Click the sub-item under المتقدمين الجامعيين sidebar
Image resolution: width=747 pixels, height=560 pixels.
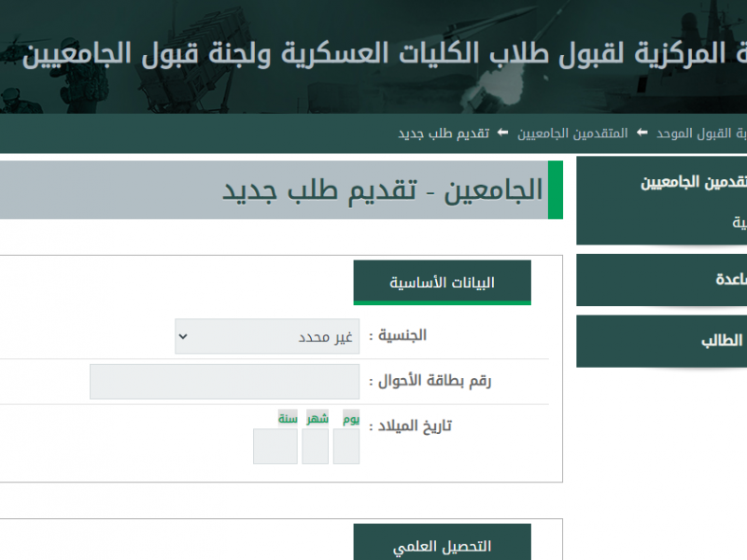point(738,222)
